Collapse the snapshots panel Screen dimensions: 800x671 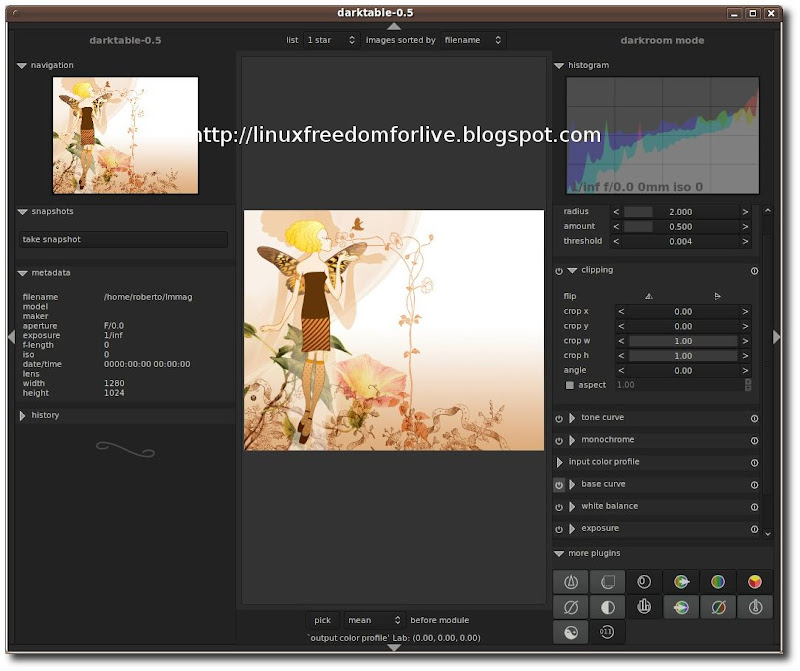point(22,212)
